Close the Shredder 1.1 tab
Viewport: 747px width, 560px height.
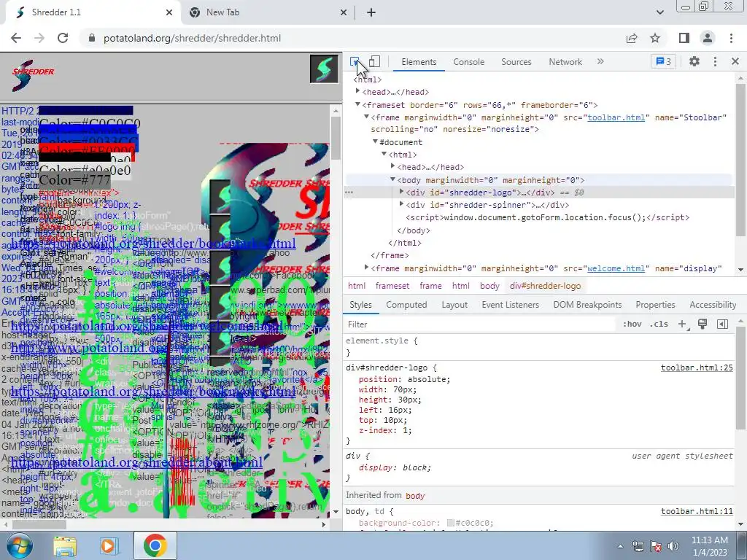pos(169,13)
